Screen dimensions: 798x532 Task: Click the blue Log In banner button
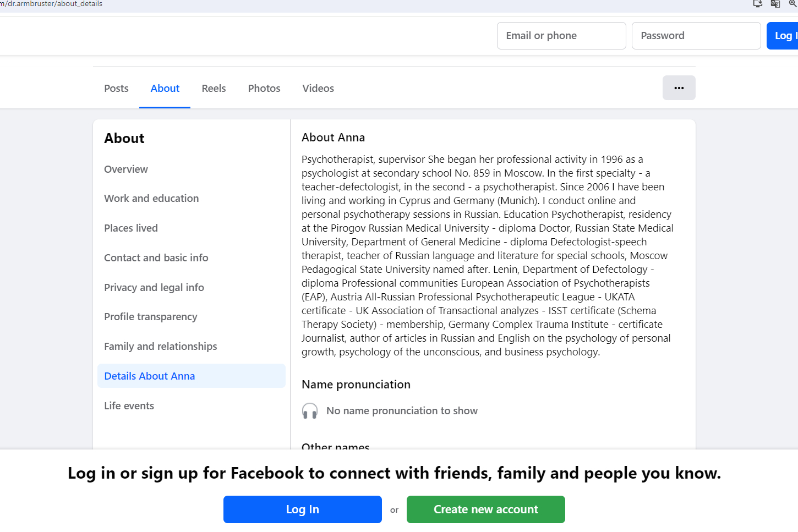pos(302,509)
